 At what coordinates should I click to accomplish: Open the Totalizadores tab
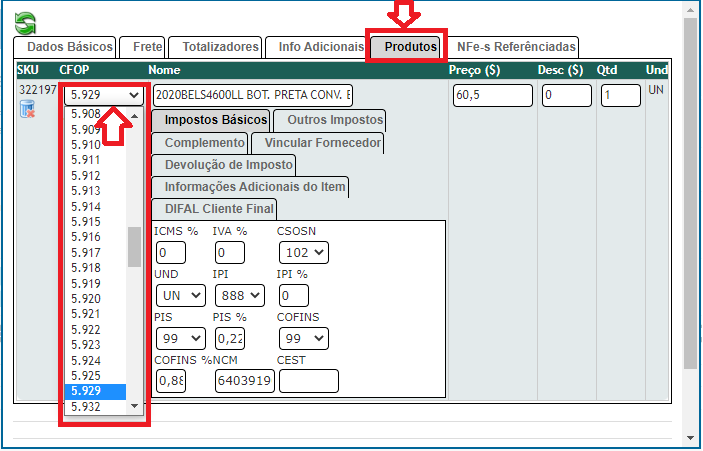[215, 47]
